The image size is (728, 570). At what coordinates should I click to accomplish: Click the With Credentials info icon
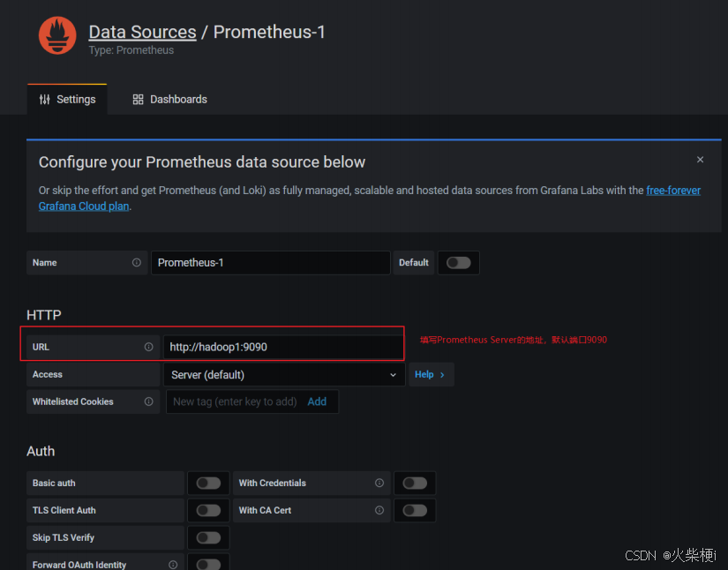[379, 484]
